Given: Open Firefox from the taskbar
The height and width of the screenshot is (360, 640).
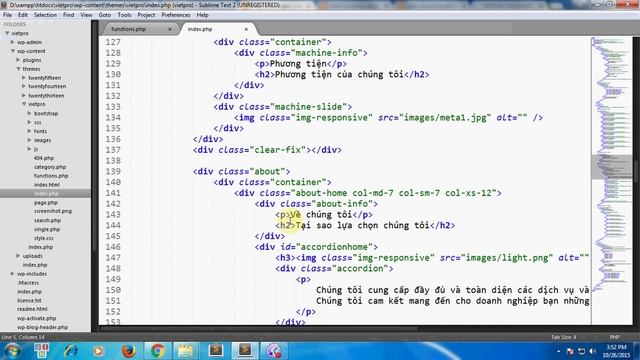Looking at the screenshot, I should point(129,351).
